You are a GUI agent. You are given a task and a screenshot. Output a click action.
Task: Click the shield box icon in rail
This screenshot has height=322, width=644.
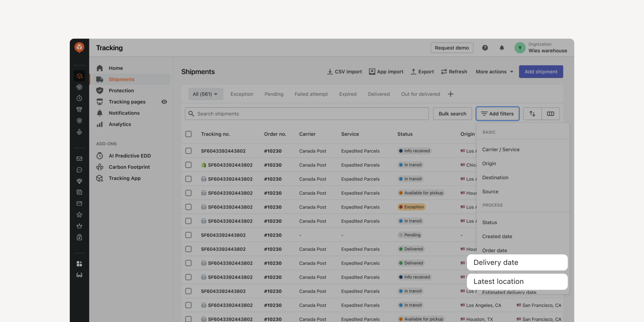pyautogui.click(x=79, y=121)
